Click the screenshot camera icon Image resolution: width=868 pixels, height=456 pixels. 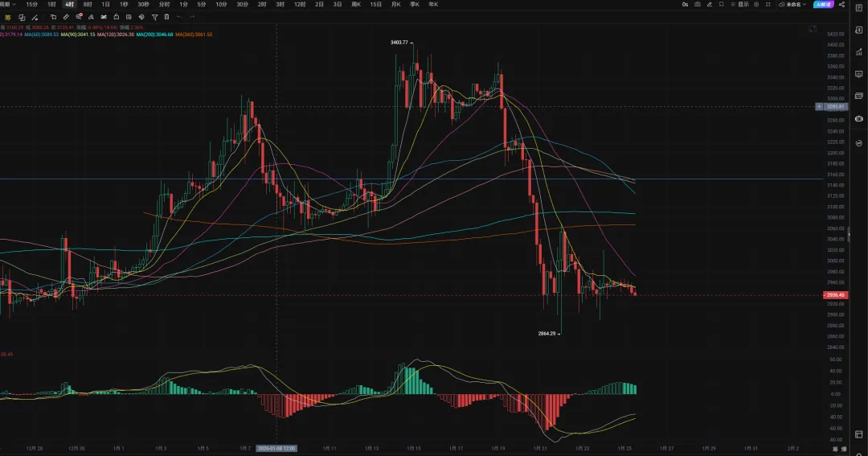pos(697,5)
